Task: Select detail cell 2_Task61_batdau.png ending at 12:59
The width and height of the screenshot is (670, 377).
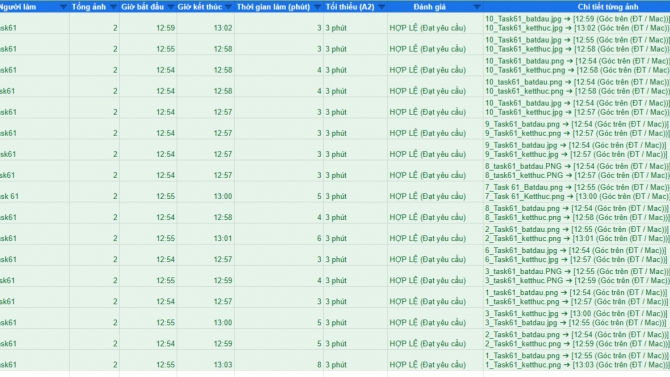Action: coord(577,339)
